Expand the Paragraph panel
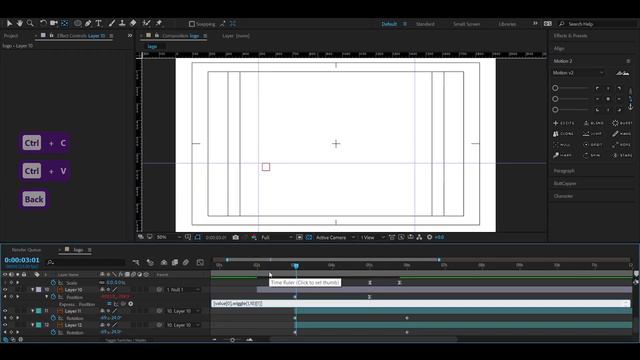 [x=564, y=171]
